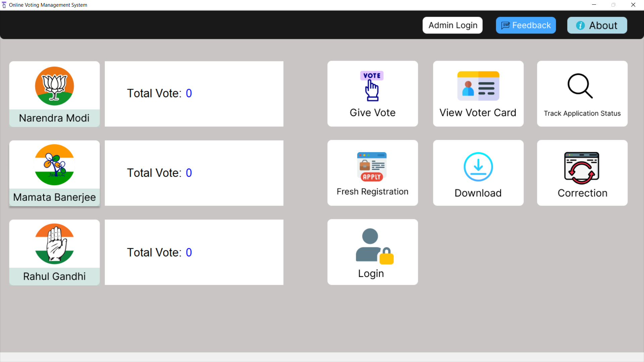This screenshot has height=362, width=644.
Task: Select the Trinamool flowers party symbol
Action: point(54,165)
